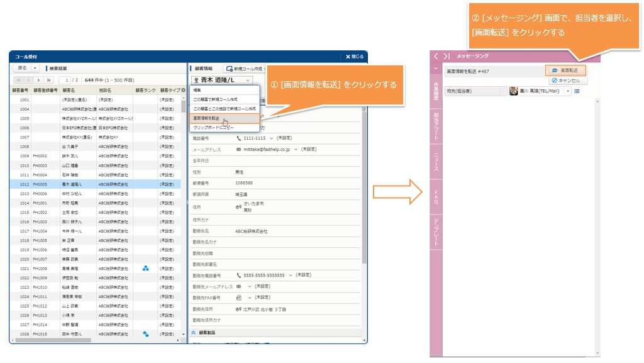This screenshot has width=644, height=363.
Task: Click the fax icon in 勤務先FAX番号 row
Action: 238,298
